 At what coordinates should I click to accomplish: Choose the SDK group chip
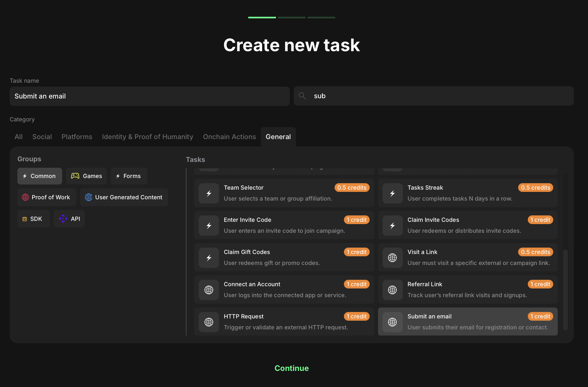(33, 219)
